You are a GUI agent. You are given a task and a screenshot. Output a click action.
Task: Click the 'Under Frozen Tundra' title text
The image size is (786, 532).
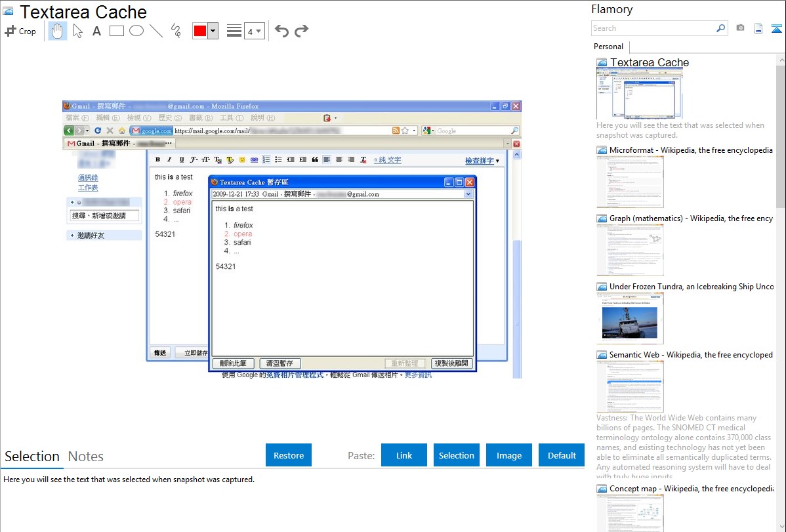tap(692, 286)
